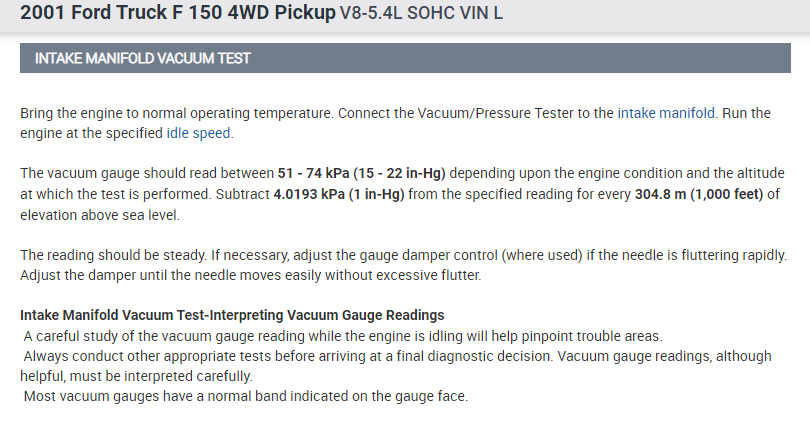810x423 pixels.
Task: Click the line starting "Always conduct other appropriate tests"
Action: point(280,356)
